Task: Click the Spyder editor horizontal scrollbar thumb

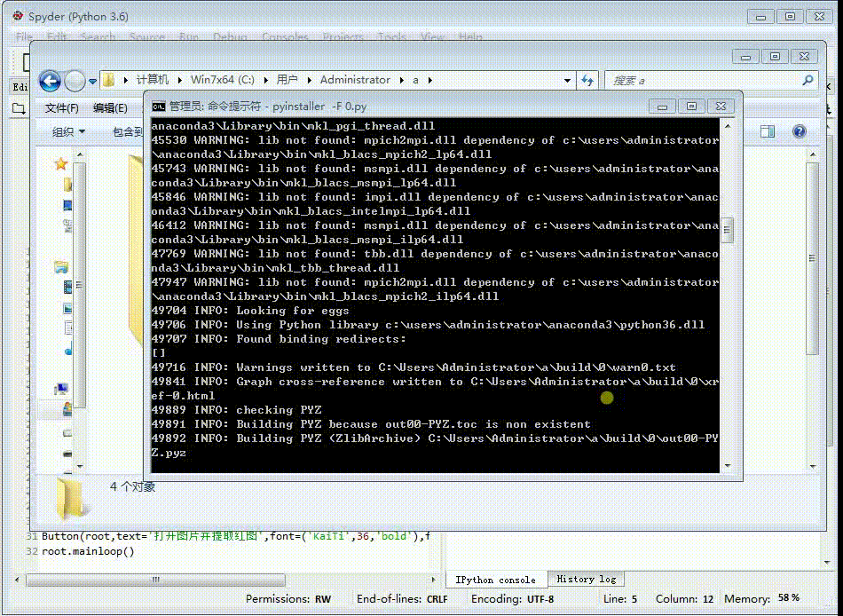Action: click(x=156, y=580)
